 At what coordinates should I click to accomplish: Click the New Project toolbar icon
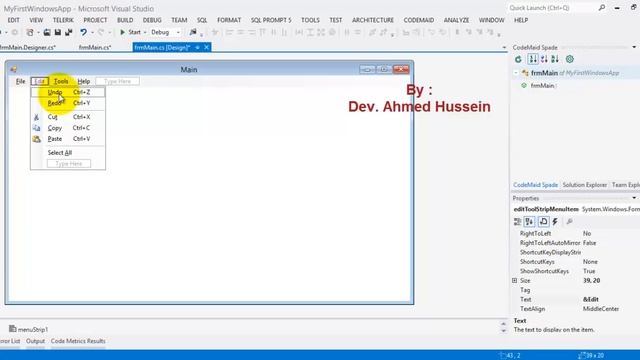click(x=30, y=32)
